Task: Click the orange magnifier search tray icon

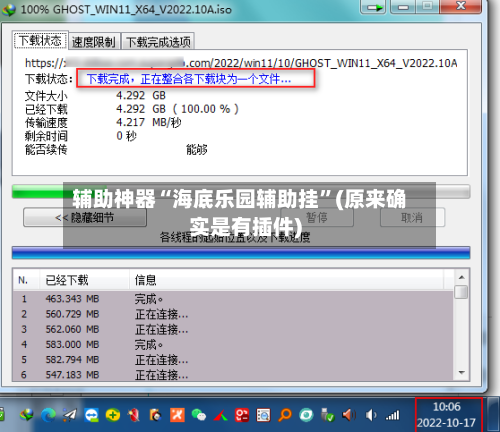Action: point(285,415)
